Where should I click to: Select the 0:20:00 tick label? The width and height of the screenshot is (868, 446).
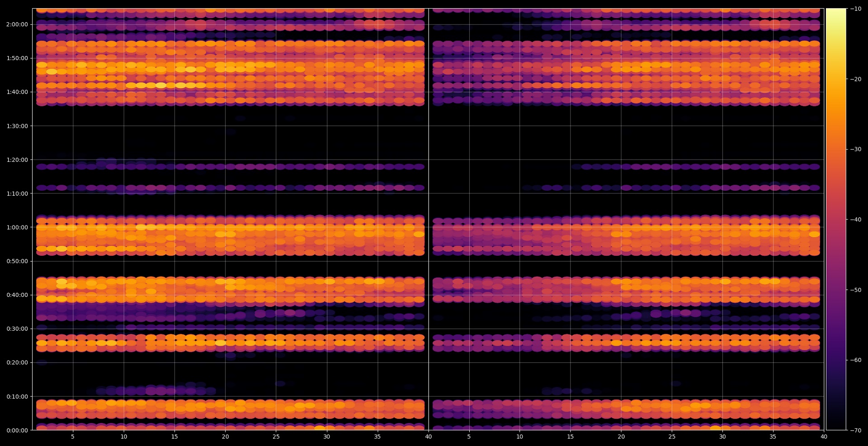(x=17, y=362)
